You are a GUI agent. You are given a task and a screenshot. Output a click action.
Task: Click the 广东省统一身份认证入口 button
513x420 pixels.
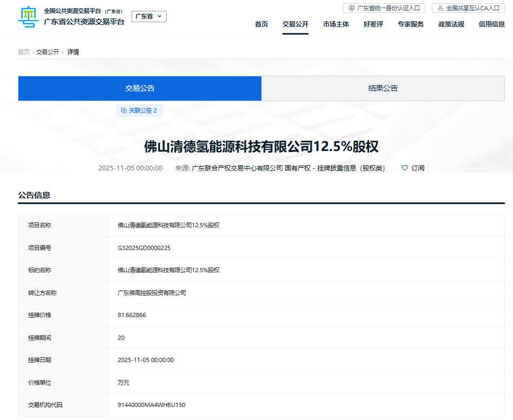[x=384, y=8]
